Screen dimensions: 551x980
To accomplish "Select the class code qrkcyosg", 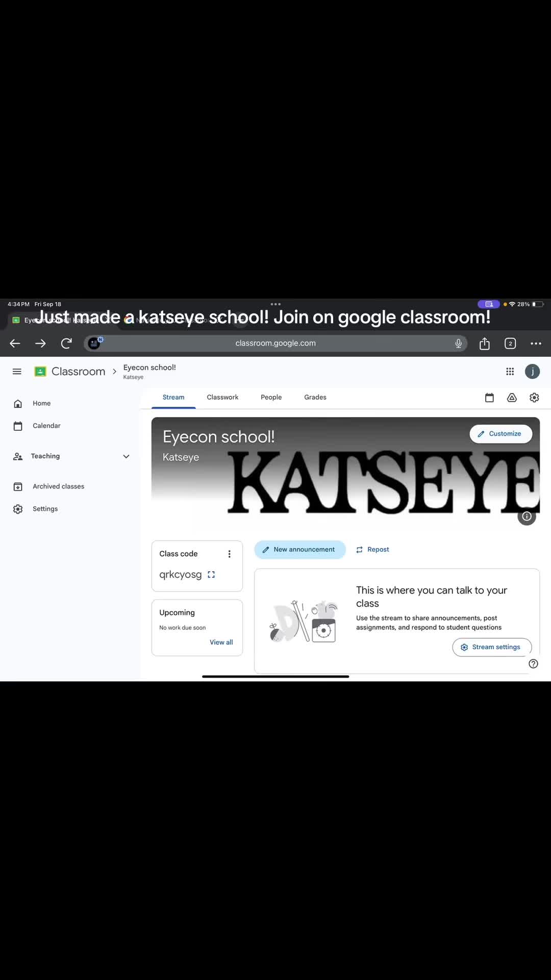I will click(181, 575).
